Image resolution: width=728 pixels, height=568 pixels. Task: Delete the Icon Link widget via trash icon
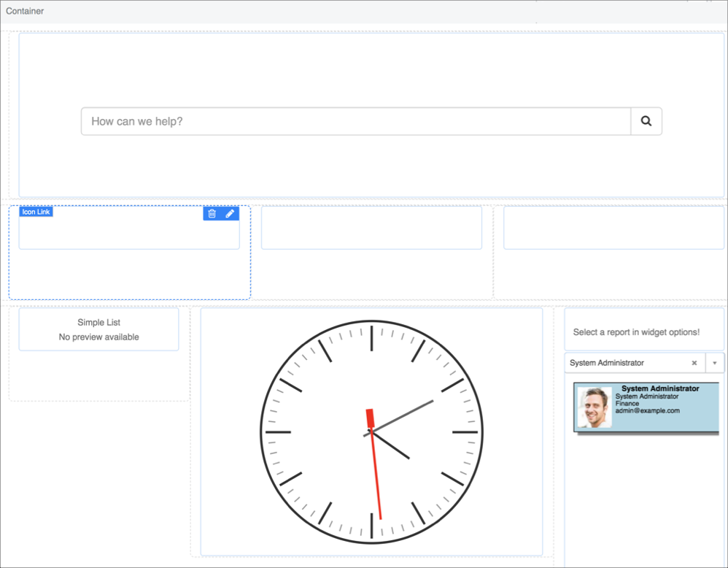click(212, 213)
